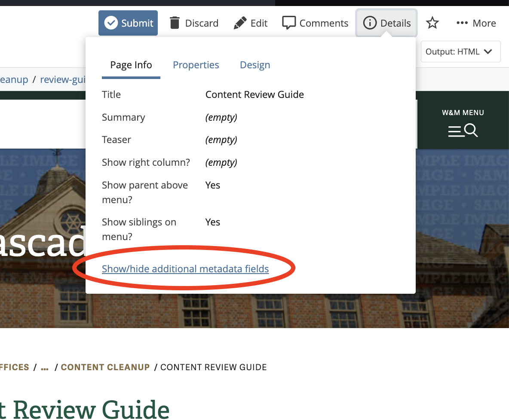Discard changes using the trash icon

click(175, 22)
